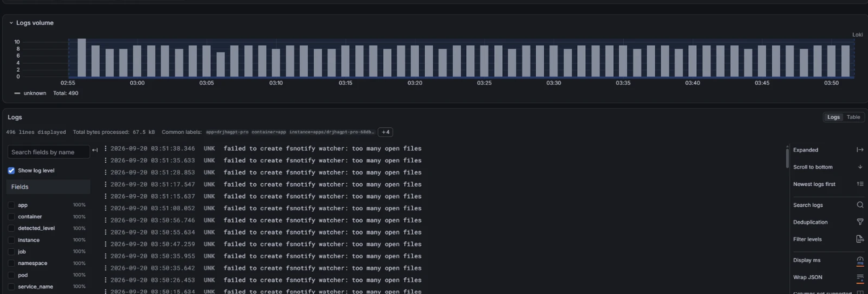Viewport: 868px width, 294px height.
Task: Click the 'Expanded' label in log controls
Action: tap(805, 150)
